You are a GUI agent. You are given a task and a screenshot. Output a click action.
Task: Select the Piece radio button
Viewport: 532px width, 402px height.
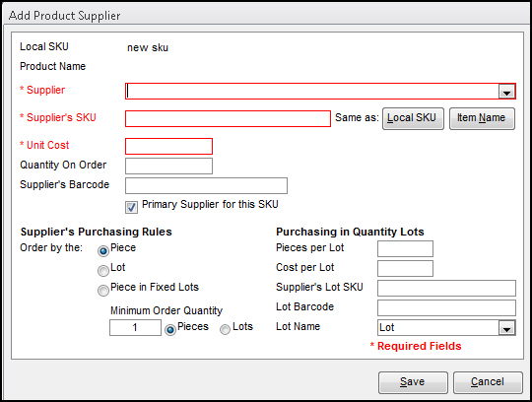[103, 251]
